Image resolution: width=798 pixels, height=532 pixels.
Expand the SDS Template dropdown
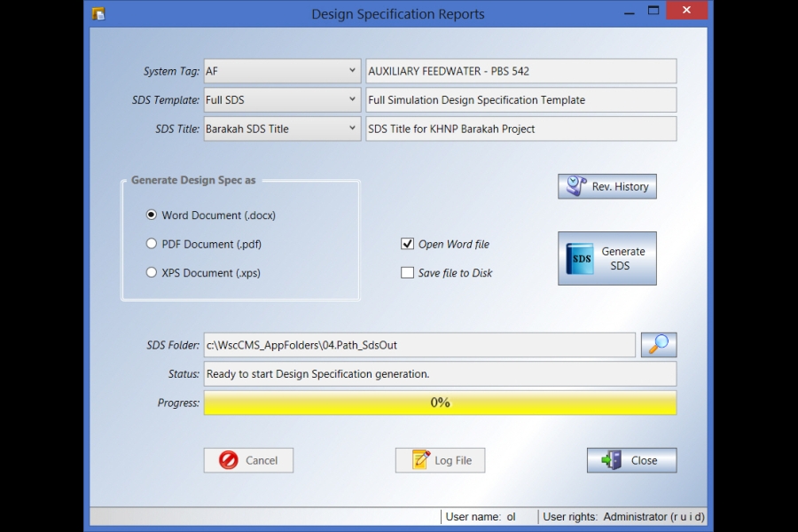pyautogui.click(x=352, y=100)
